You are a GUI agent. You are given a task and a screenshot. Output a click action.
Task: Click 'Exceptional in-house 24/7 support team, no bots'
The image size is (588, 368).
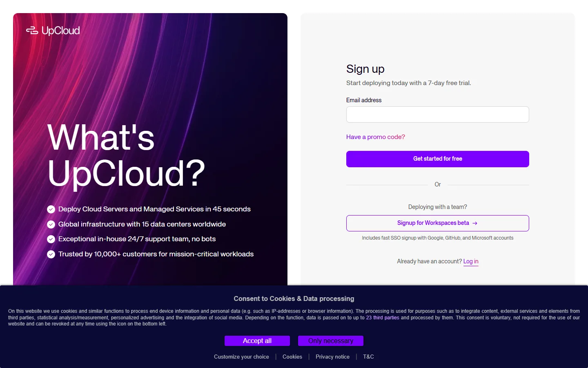[x=137, y=239]
